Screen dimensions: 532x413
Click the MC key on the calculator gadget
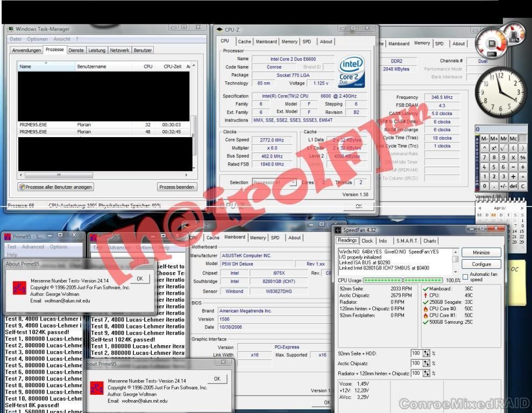513,138
